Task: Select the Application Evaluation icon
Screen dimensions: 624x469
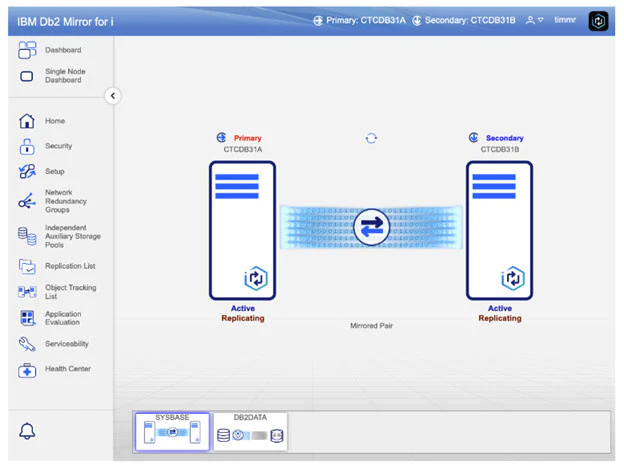Action: pos(27,318)
